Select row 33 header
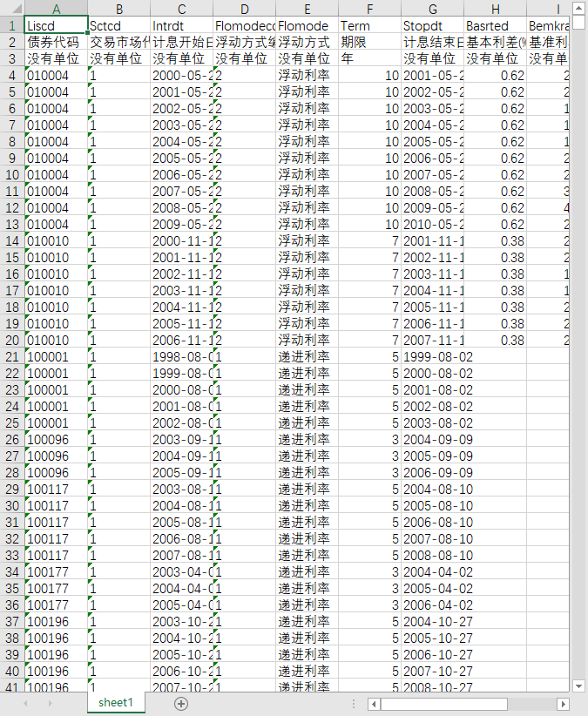This screenshot has width=588, height=716. pyautogui.click(x=12, y=555)
